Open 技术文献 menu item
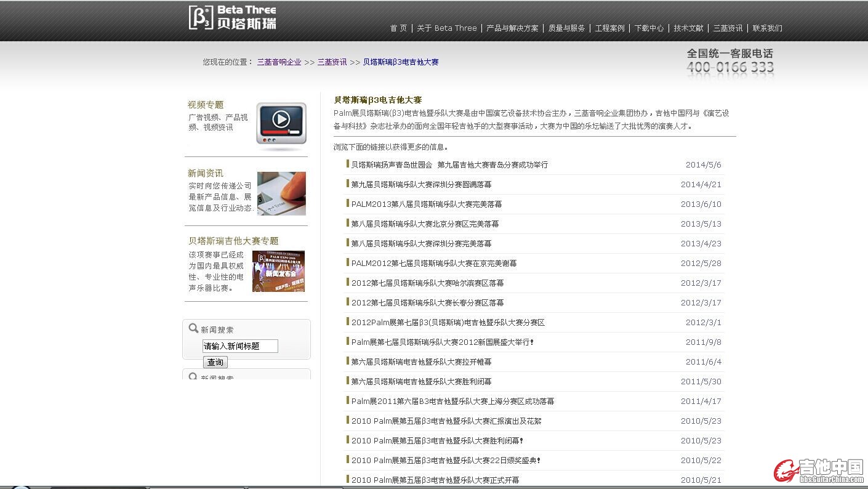Viewport: 868px width, 489px height. pos(688,28)
